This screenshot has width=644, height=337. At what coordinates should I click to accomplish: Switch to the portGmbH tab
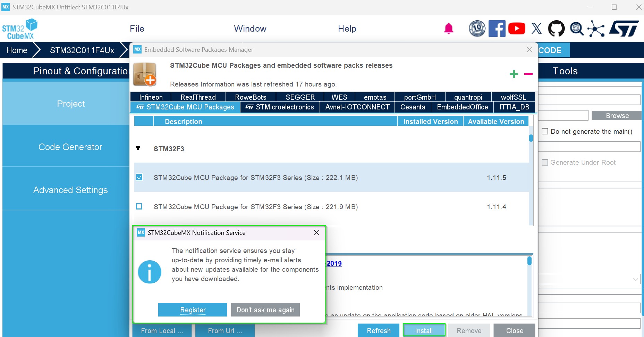(x=420, y=97)
